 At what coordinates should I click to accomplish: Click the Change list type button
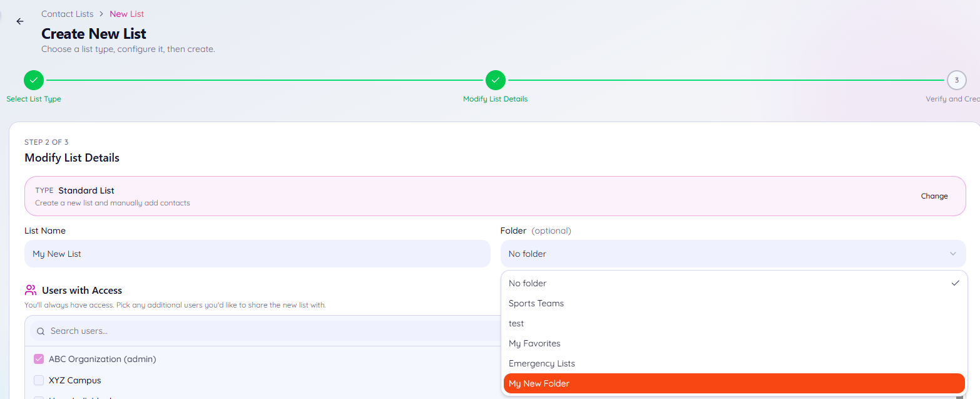click(x=934, y=196)
